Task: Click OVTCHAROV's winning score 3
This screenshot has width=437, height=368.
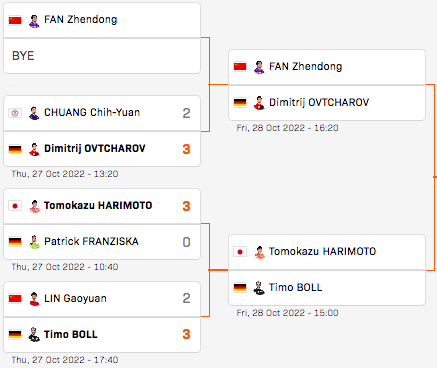Action: (186, 149)
